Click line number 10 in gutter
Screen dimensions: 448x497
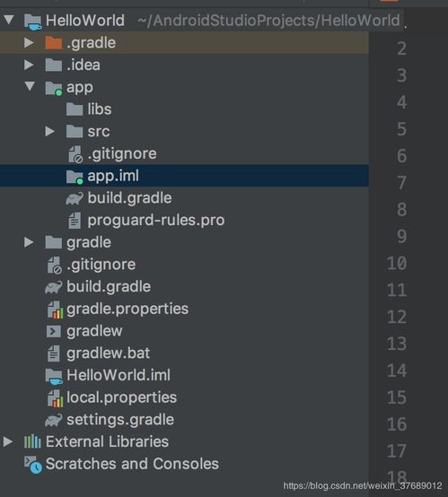coord(397,264)
